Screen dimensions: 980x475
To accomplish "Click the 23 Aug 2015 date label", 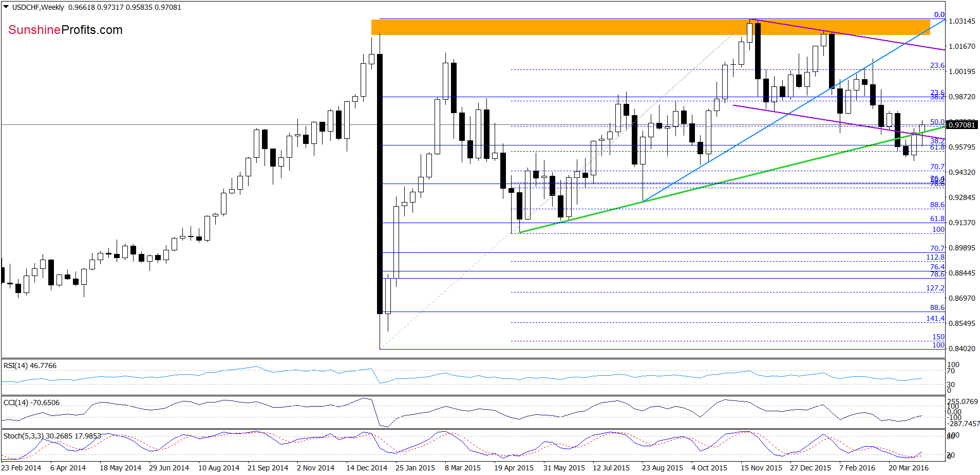I will pos(663,468).
